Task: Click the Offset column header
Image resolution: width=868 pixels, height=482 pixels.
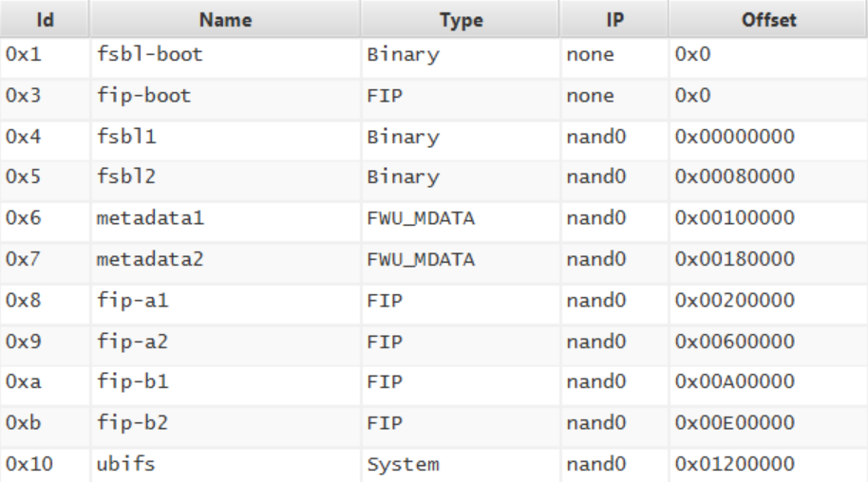Action: 768,19
